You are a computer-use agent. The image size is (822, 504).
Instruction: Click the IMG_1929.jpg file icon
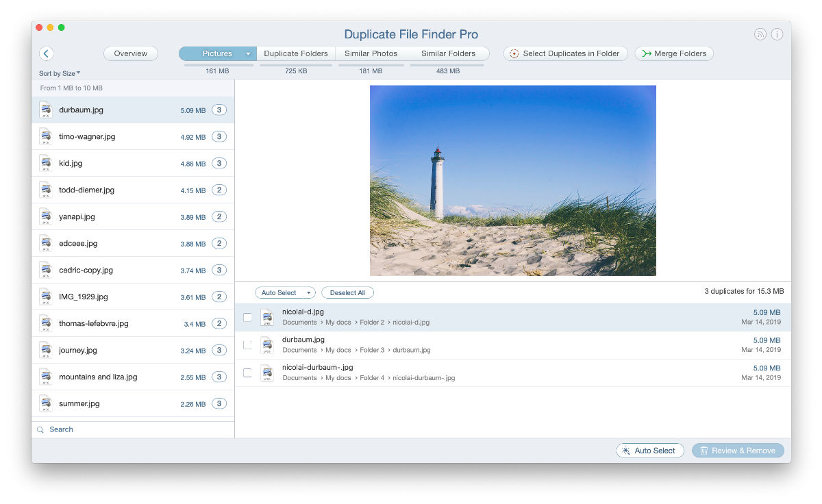pyautogui.click(x=45, y=297)
